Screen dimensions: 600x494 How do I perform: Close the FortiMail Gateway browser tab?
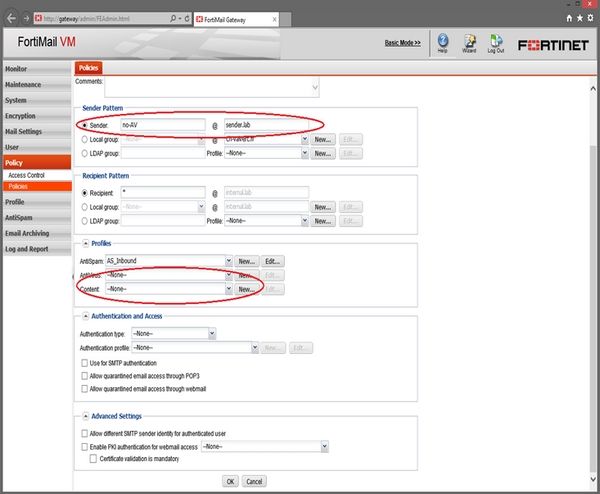(x=274, y=19)
